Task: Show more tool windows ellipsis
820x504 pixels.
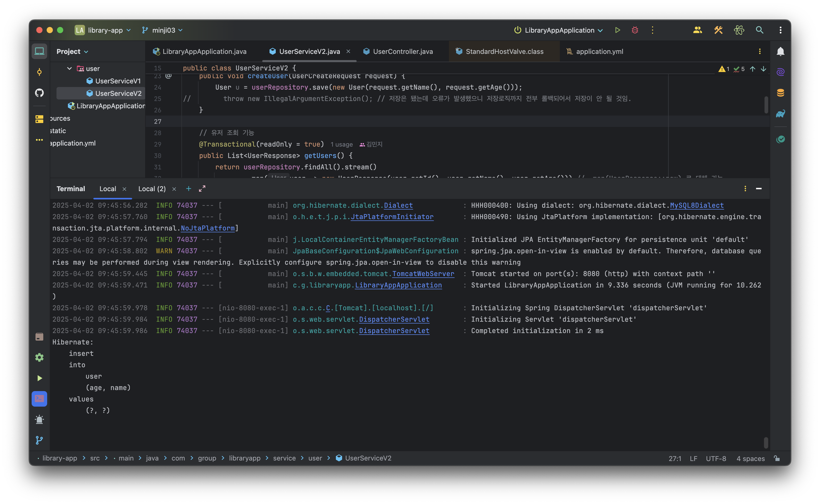Action: click(39, 140)
